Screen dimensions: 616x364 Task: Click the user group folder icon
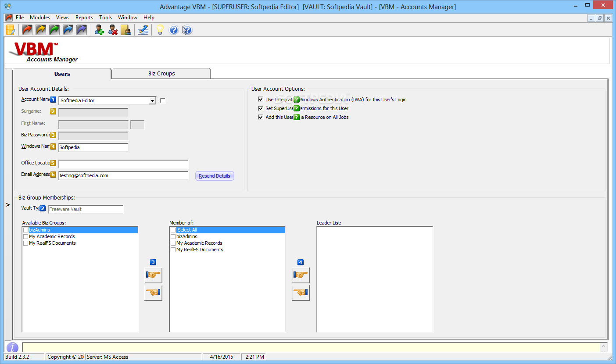pos(126,30)
